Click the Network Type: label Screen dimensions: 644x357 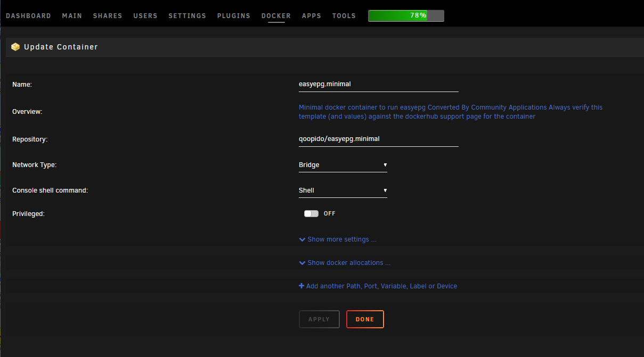pyautogui.click(x=34, y=165)
